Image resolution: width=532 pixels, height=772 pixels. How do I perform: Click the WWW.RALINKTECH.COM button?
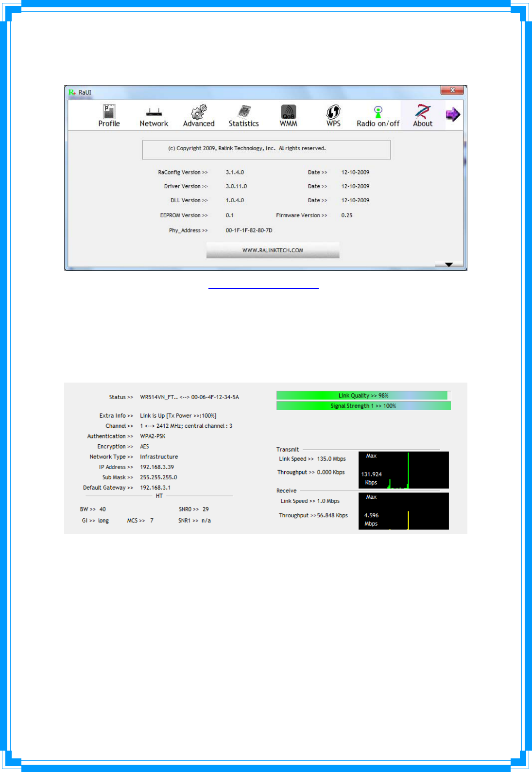coord(273,250)
